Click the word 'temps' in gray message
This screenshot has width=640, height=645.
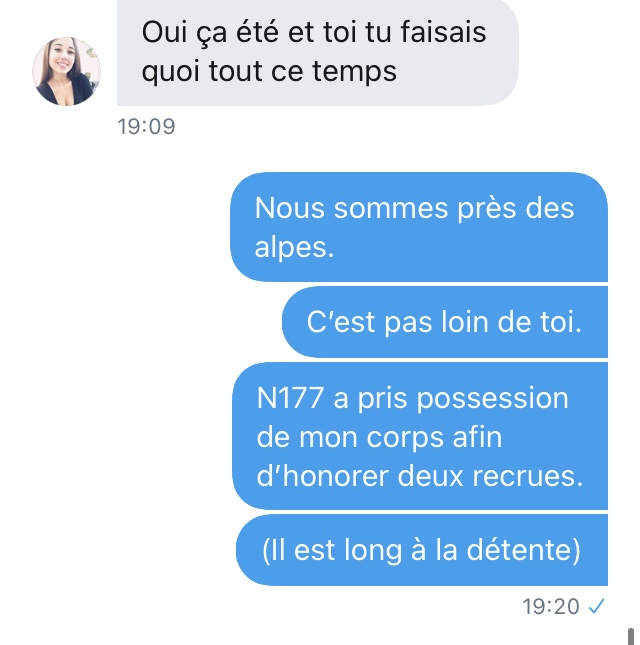pos(354,71)
